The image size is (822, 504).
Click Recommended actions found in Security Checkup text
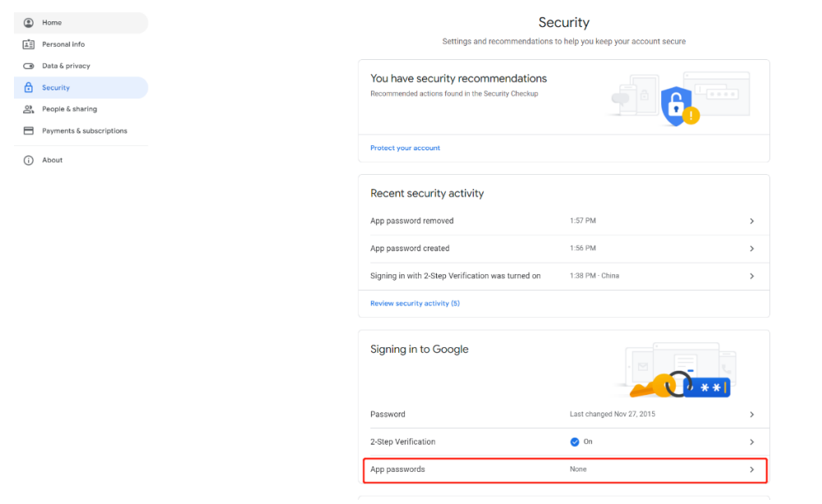point(454,94)
